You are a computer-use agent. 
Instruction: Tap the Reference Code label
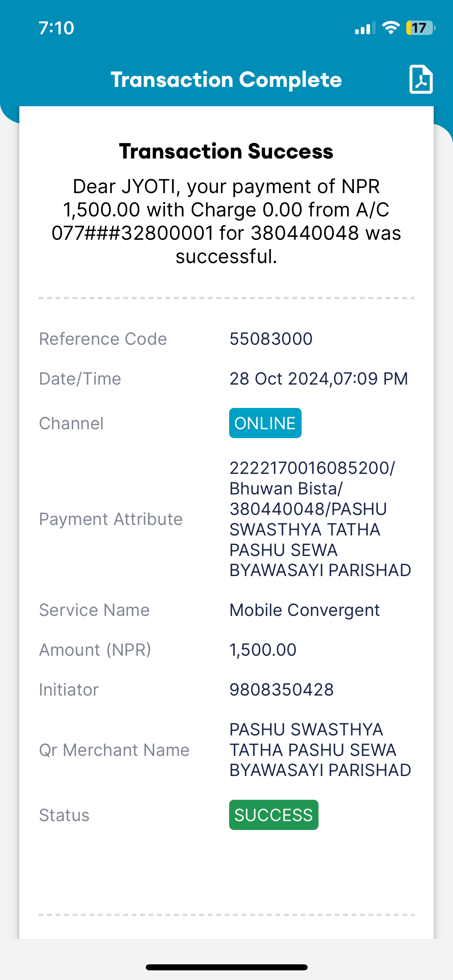tap(103, 339)
